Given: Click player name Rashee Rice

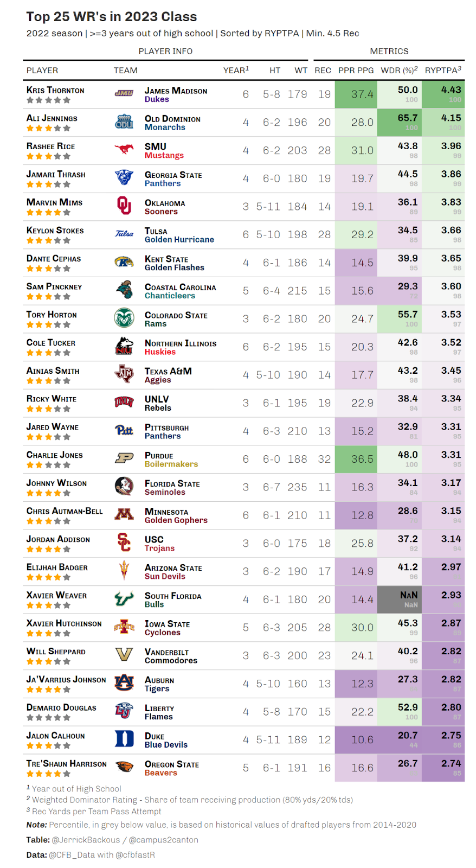Looking at the screenshot, I should (x=51, y=146).
